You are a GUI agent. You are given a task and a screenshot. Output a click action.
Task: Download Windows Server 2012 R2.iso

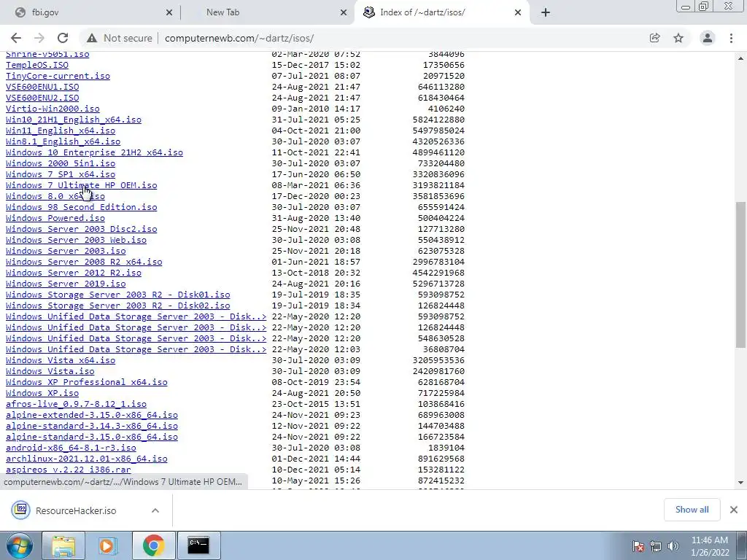pyautogui.click(x=74, y=273)
